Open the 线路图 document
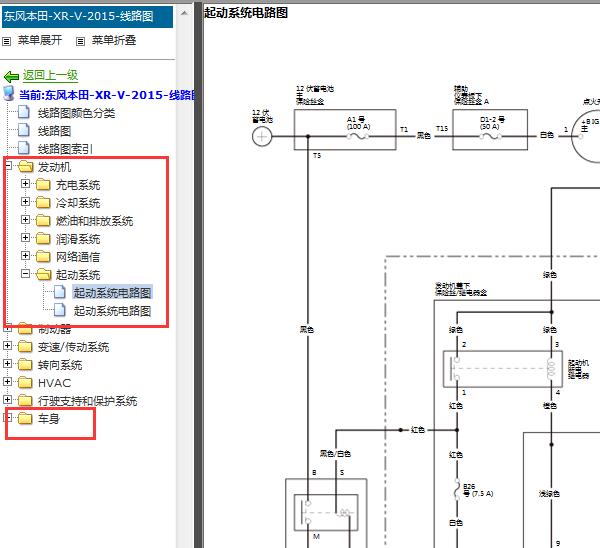This screenshot has width=600, height=548. pos(54,131)
